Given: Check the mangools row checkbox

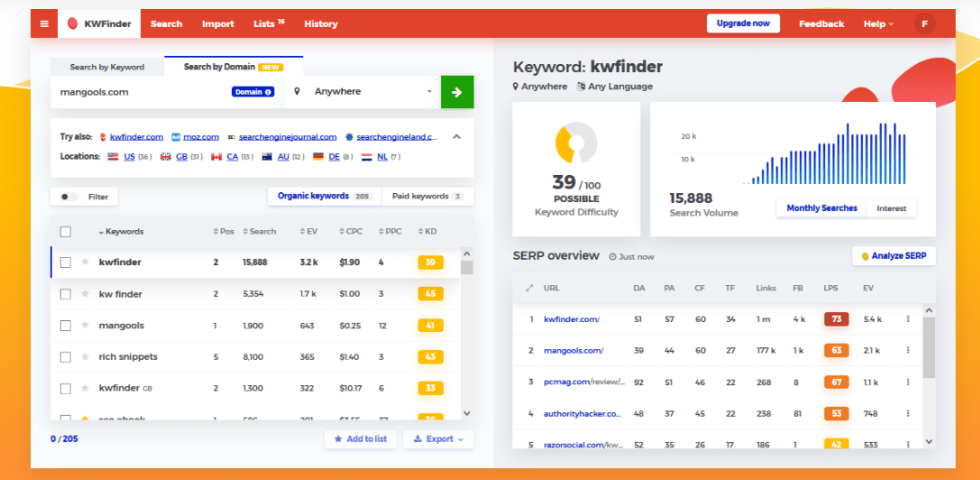Looking at the screenshot, I should pyautogui.click(x=66, y=326).
